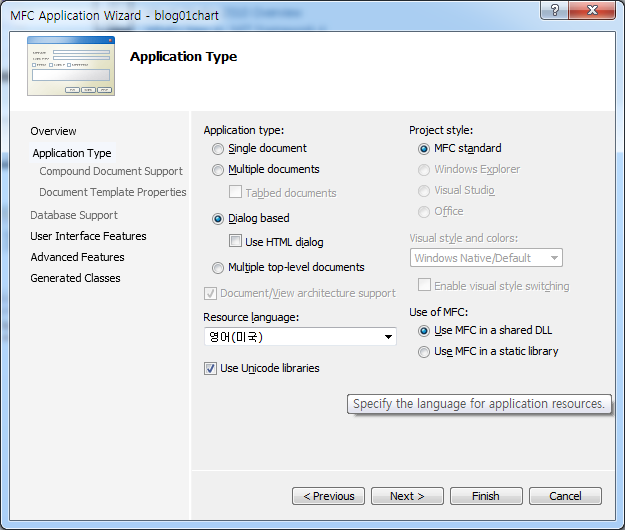Go to Overview page
The width and height of the screenshot is (625, 530).
(x=53, y=131)
